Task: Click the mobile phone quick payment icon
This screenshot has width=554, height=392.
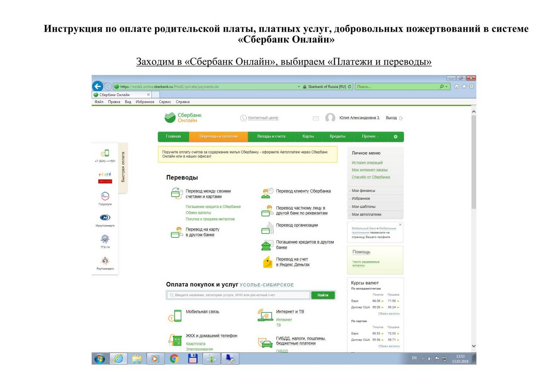Action: pyautogui.click(x=105, y=153)
